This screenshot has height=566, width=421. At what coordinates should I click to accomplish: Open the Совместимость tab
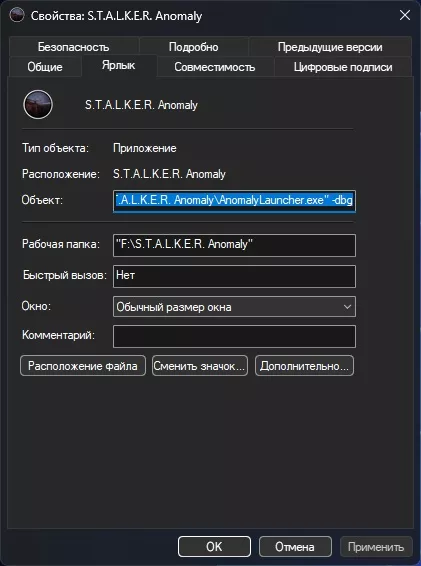coord(215,67)
